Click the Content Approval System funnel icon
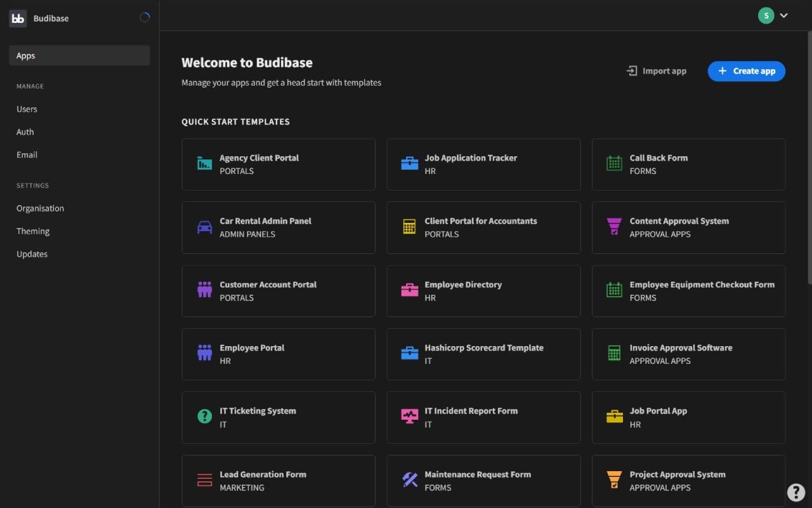 point(613,227)
